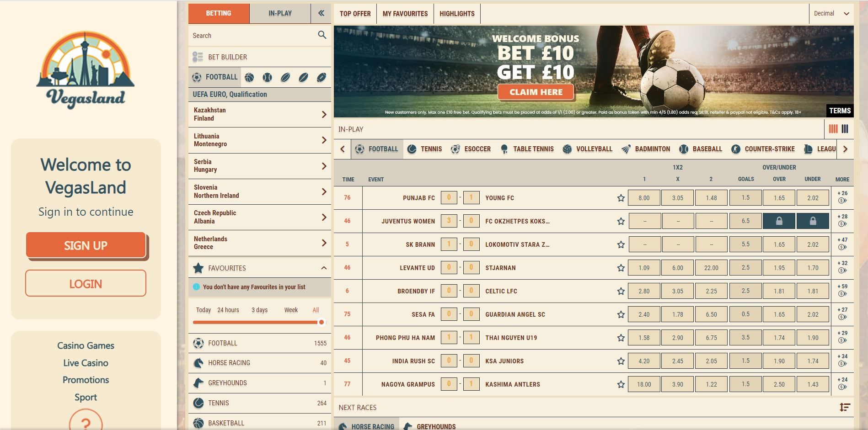Click the Search input field

pyautogui.click(x=252, y=36)
